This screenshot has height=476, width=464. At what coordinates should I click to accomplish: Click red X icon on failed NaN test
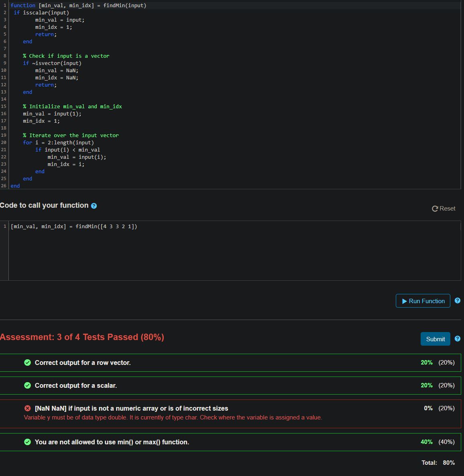(x=27, y=408)
